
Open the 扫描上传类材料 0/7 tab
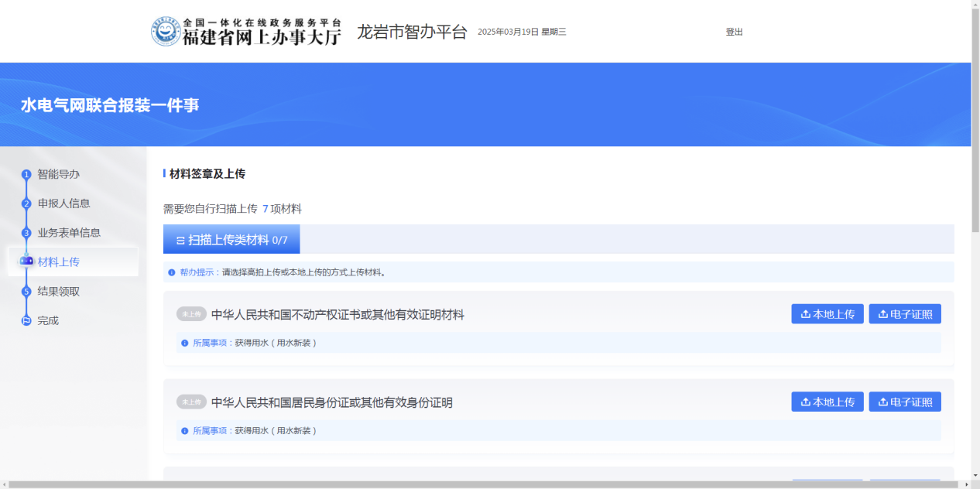coord(231,240)
